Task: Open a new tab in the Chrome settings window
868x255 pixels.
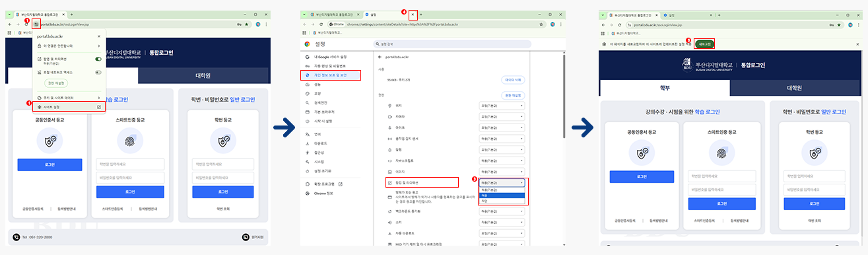Action: click(x=420, y=14)
